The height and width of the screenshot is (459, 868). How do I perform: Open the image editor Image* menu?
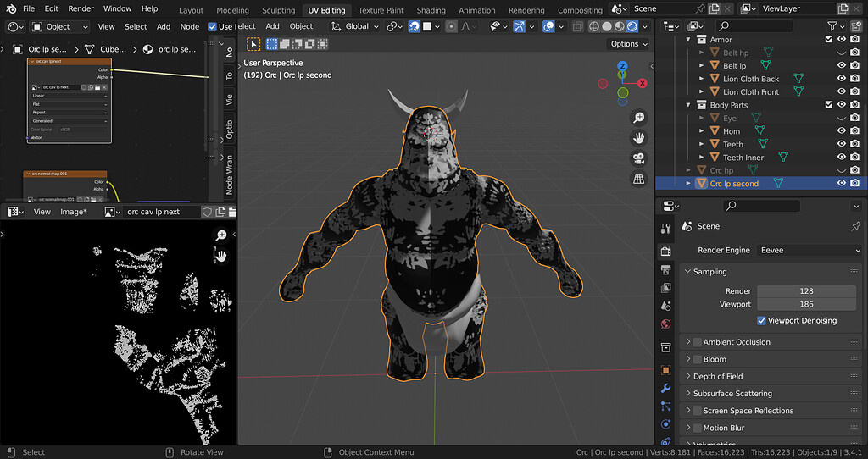coord(73,212)
